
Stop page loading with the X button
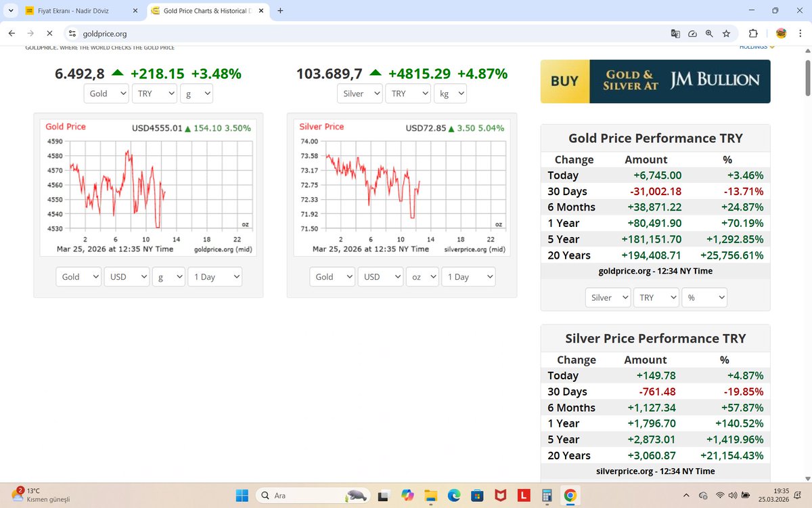[x=49, y=33]
